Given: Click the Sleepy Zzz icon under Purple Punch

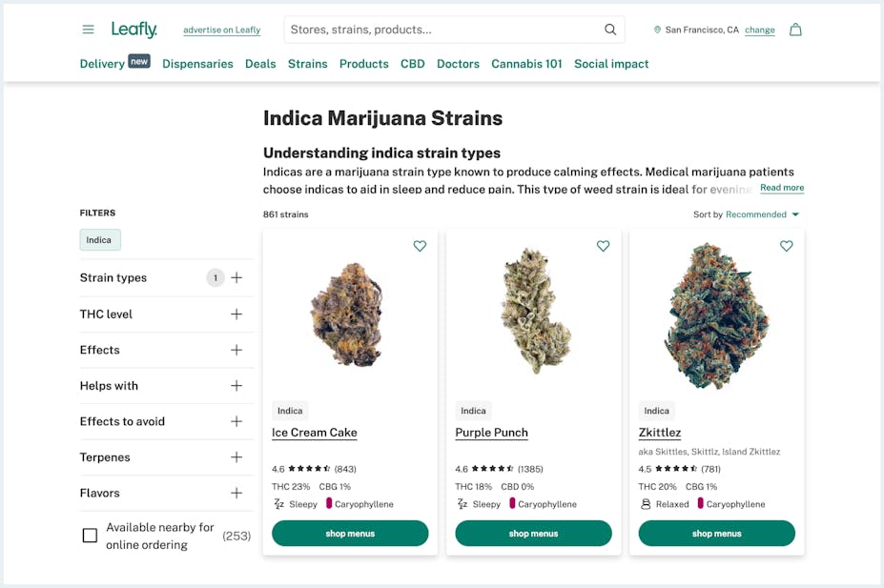Looking at the screenshot, I should [463, 504].
